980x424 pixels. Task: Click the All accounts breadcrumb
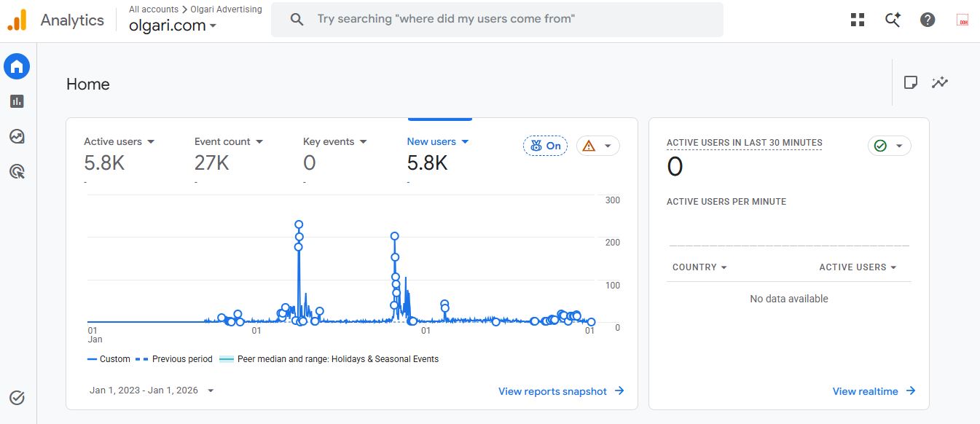pyautogui.click(x=154, y=9)
